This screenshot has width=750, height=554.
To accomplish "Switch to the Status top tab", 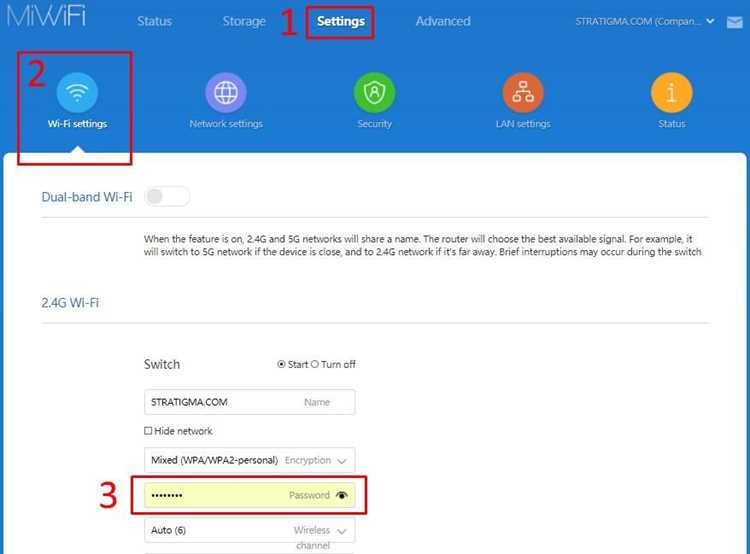I will (154, 21).
